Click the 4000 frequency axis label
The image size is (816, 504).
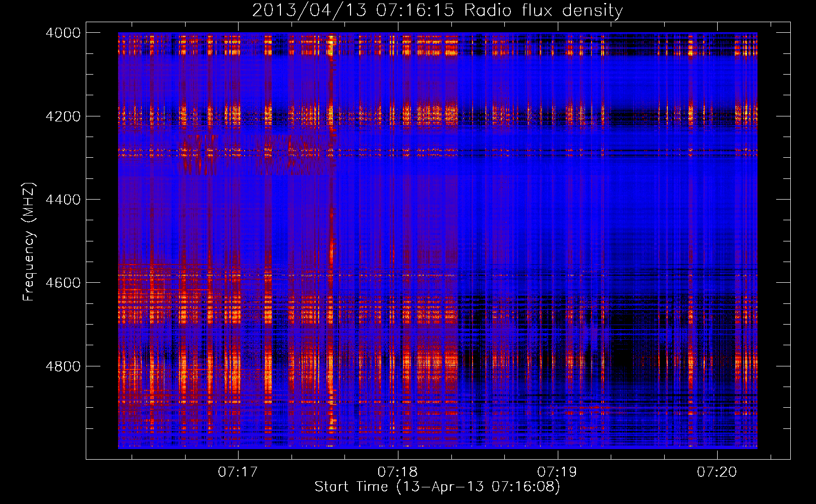pos(63,33)
